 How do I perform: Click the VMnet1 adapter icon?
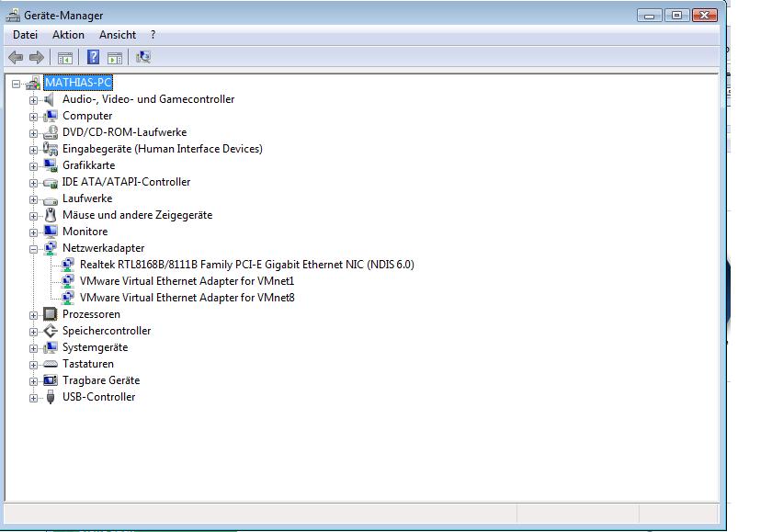coord(68,281)
